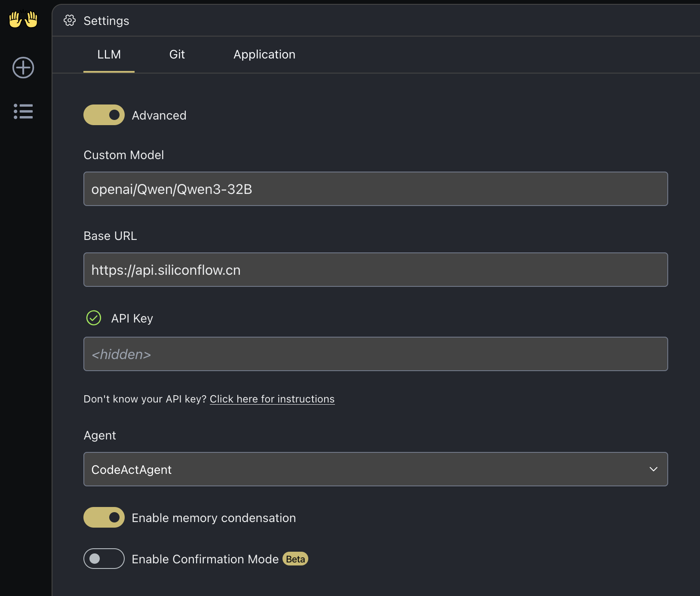This screenshot has width=700, height=596.
Task: Focus the Base URL input field
Action: point(376,270)
